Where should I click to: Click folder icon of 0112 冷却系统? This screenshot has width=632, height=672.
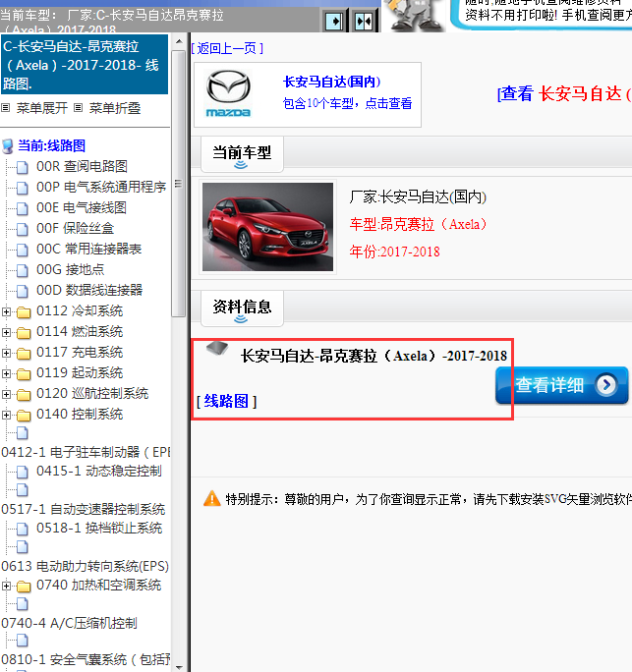[24, 312]
